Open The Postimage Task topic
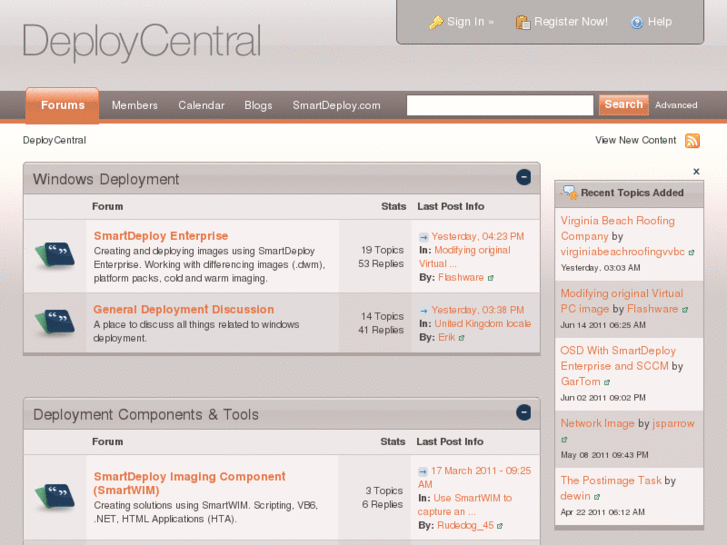Image resolution: width=727 pixels, height=545 pixels. click(x=611, y=481)
